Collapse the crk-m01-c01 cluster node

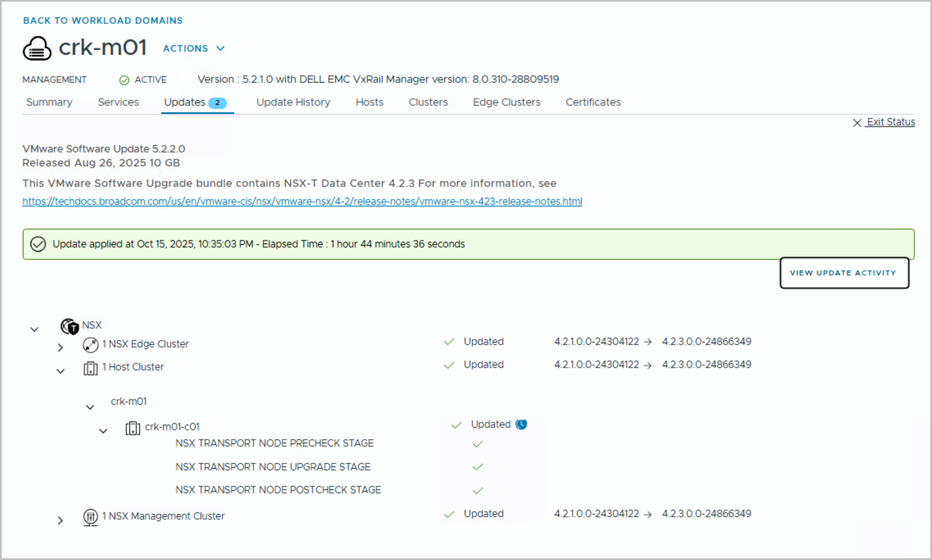[x=103, y=431]
